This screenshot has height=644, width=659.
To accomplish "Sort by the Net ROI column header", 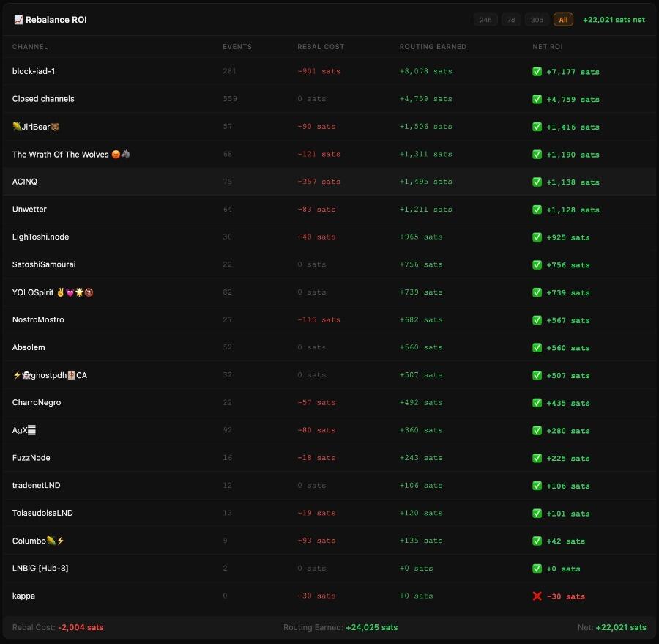I will [x=547, y=47].
